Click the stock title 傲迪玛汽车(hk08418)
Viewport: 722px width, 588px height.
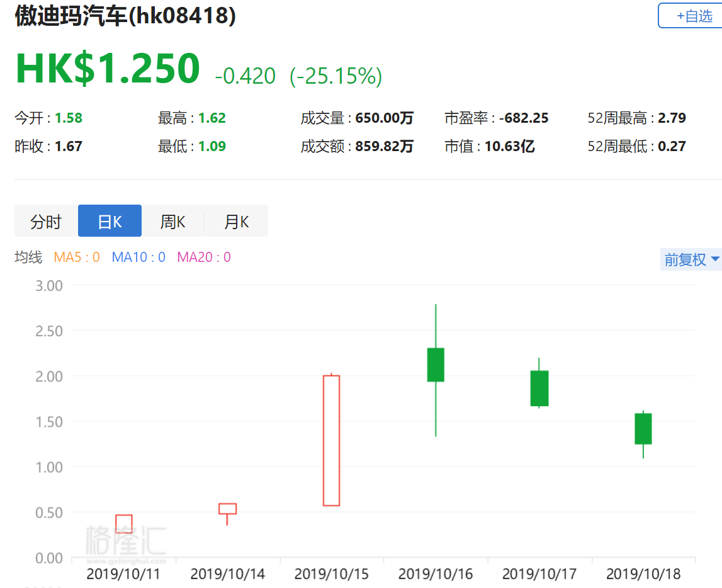125,16
